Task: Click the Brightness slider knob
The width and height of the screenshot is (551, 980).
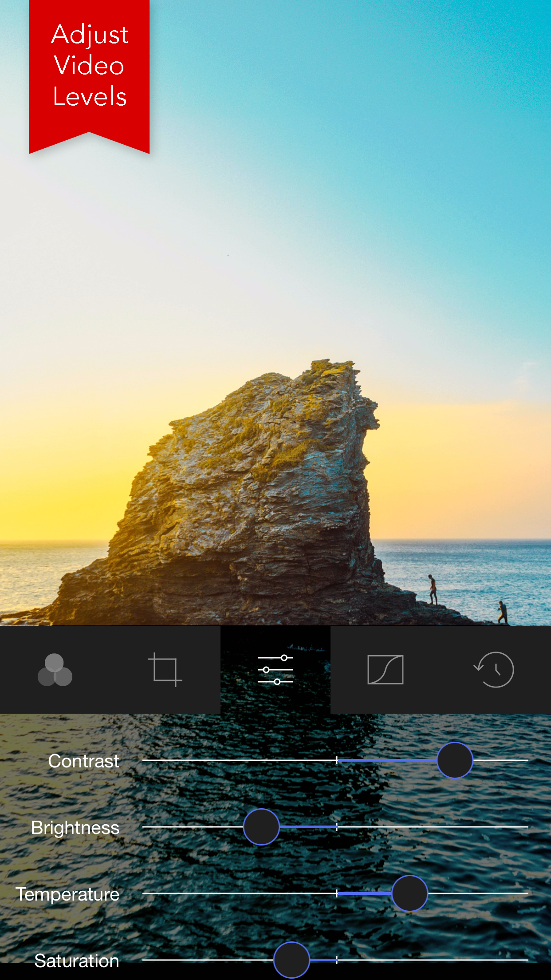Action: [261, 827]
